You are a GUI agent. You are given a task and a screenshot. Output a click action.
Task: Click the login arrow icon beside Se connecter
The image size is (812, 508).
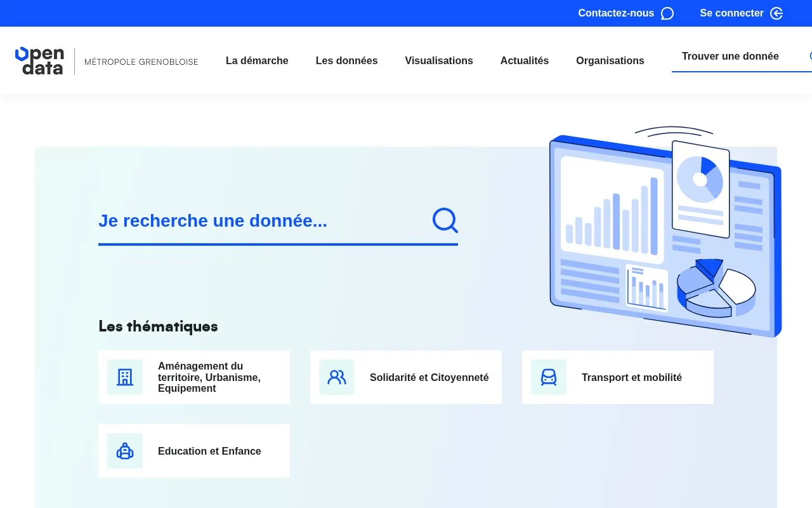[x=776, y=13]
